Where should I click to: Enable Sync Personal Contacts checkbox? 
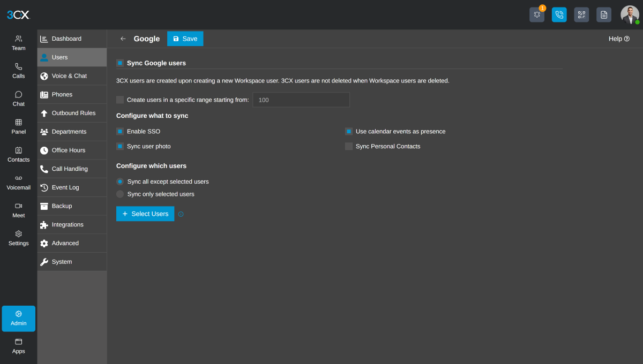coord(349,146)
